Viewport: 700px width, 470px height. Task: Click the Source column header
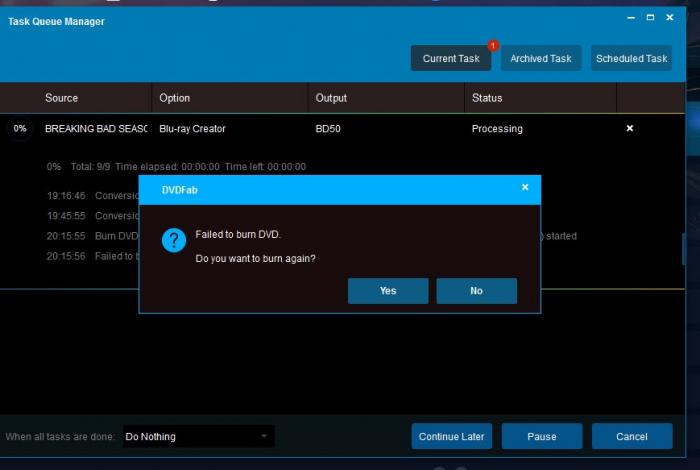[x=61, y=98]
